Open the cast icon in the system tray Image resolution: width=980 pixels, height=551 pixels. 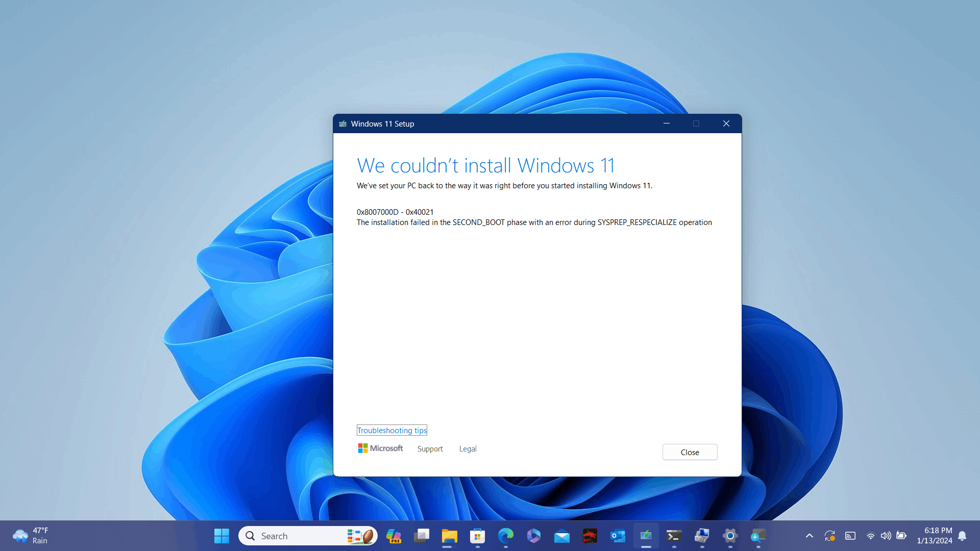tap(850, 536)
